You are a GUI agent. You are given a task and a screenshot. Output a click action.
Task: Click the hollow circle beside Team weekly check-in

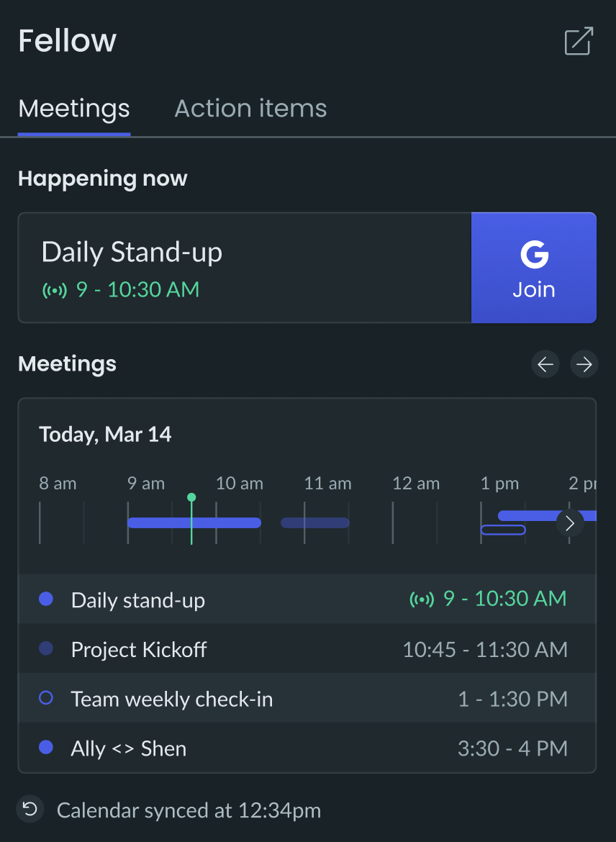tap(46, 698)
